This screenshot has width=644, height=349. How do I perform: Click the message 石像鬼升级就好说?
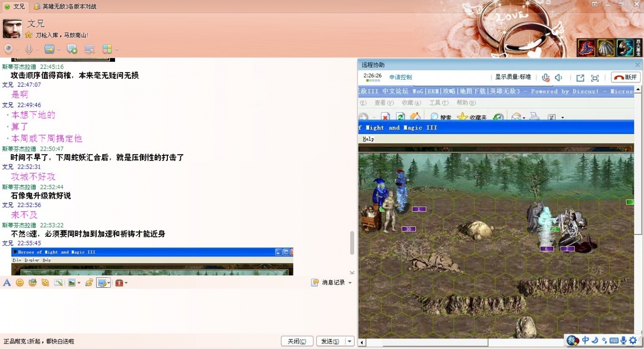(x=40, y=196)
